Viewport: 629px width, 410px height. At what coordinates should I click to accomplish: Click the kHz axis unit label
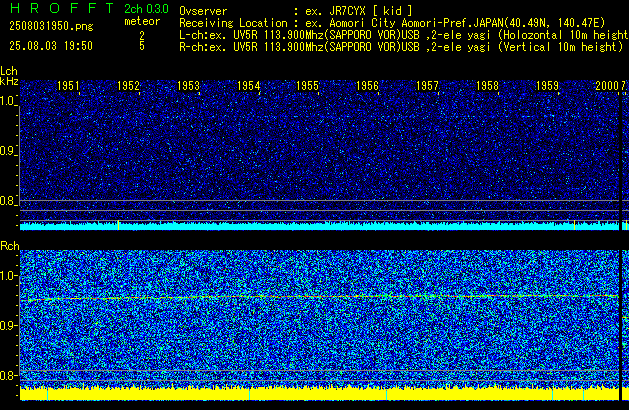[9, 81]
